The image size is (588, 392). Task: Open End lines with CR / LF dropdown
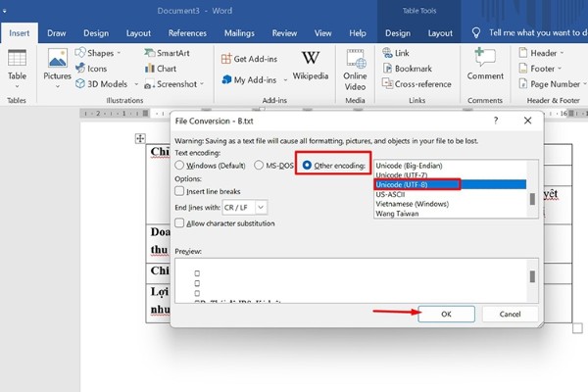point(244,208)
